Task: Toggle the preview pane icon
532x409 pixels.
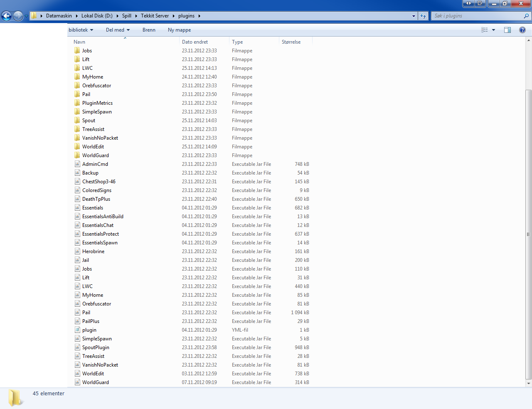Action: [x=507, y=30]
